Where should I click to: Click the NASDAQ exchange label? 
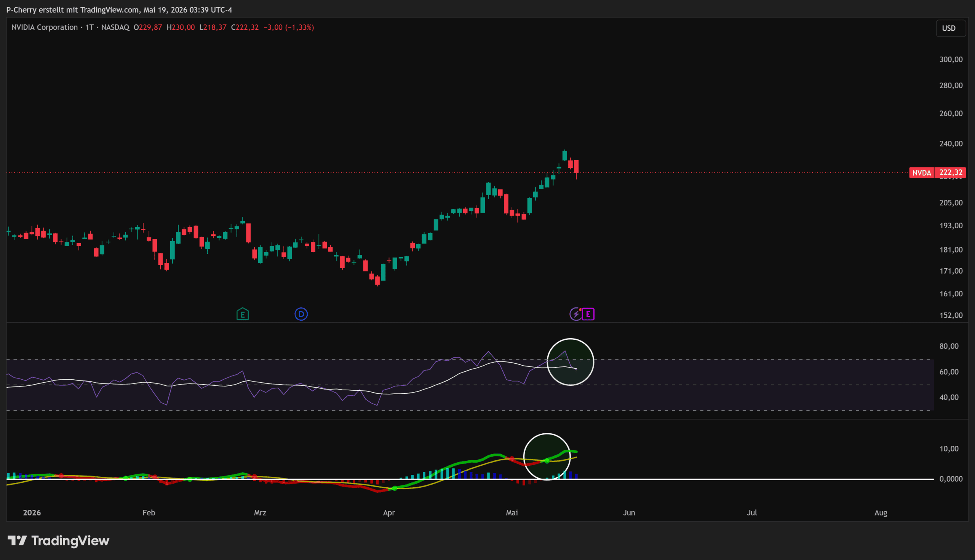(115, 27)
